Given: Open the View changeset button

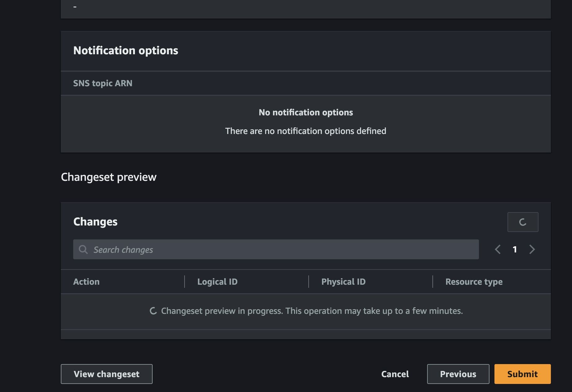Looking at the screenshot, I should tap(107, 374).
